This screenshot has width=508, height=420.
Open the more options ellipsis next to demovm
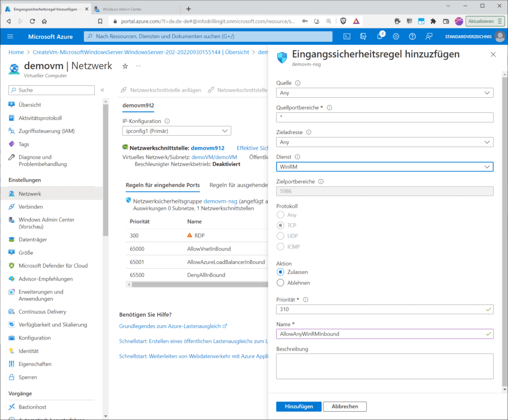138,66
